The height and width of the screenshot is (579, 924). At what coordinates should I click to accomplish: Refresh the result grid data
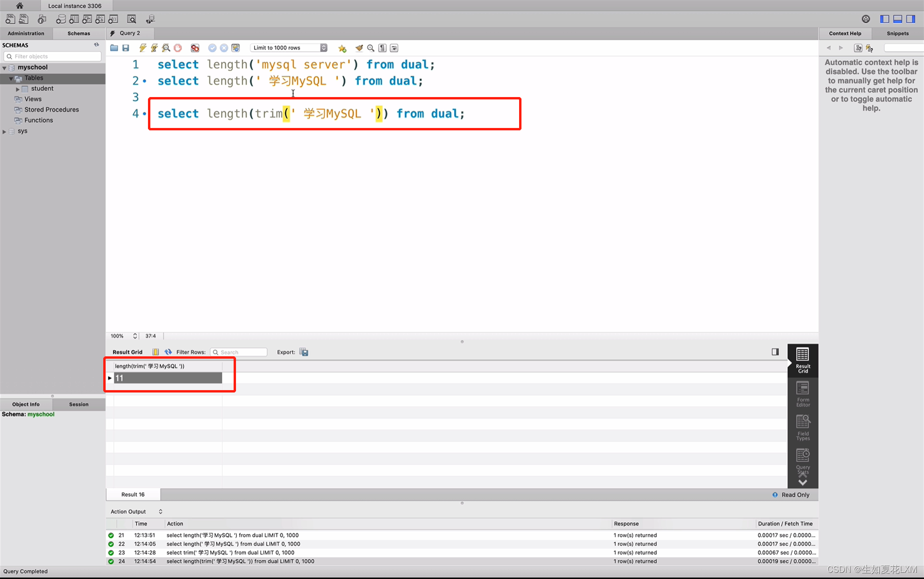coord(168,352)
